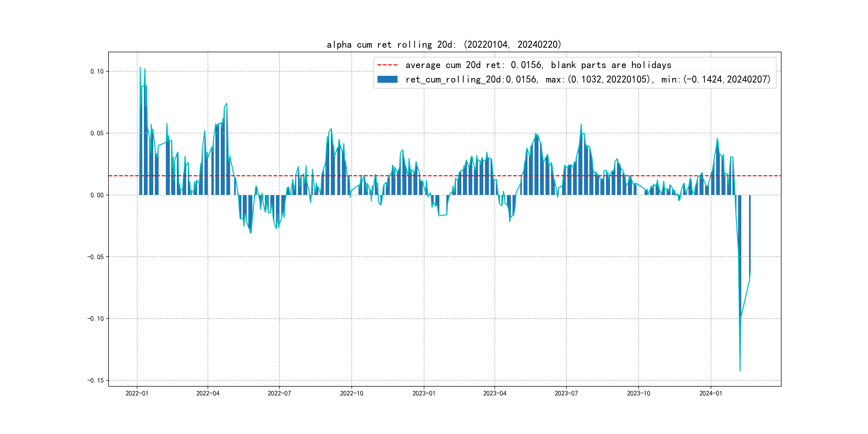868x434 pixels.
Task: Click the chart title text
Action: click(x=444, y=44)
